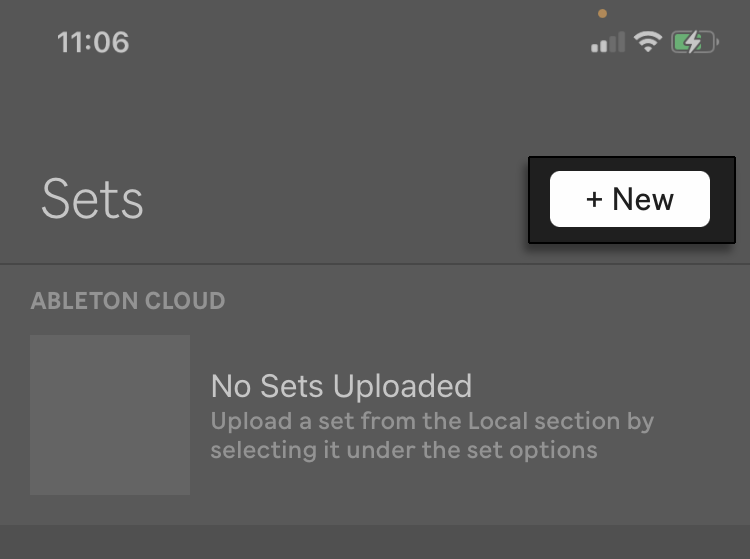Tap the word CLOUD in the section header

click(x=185, y=301)
